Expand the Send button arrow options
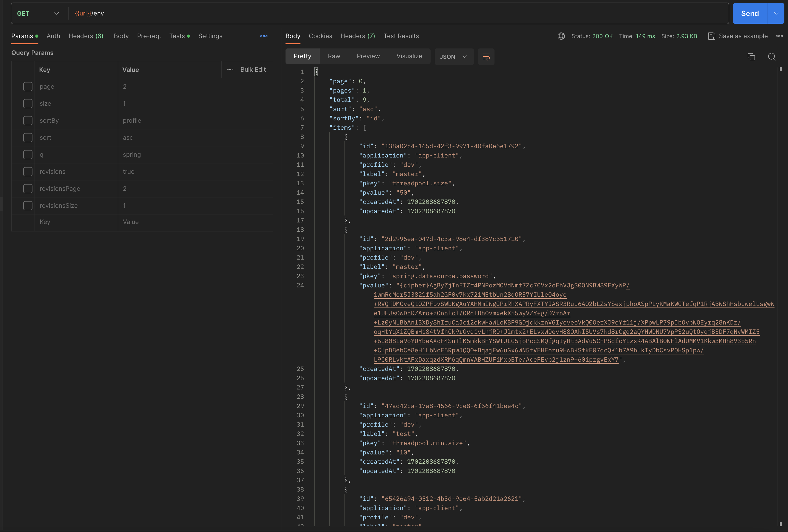The width and height of the screenshot is (788, 532). (776, 14)
